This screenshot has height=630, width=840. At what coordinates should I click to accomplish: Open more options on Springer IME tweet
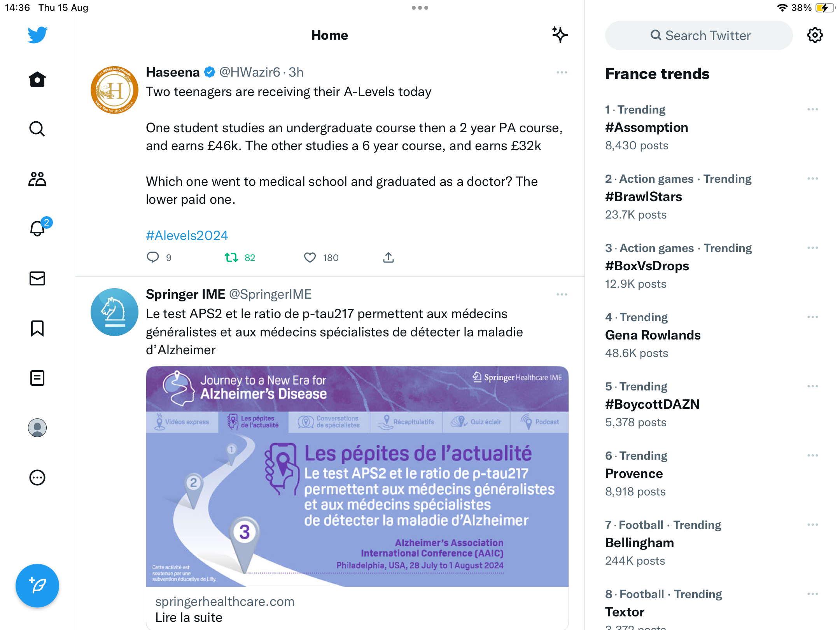coord(562,294)
